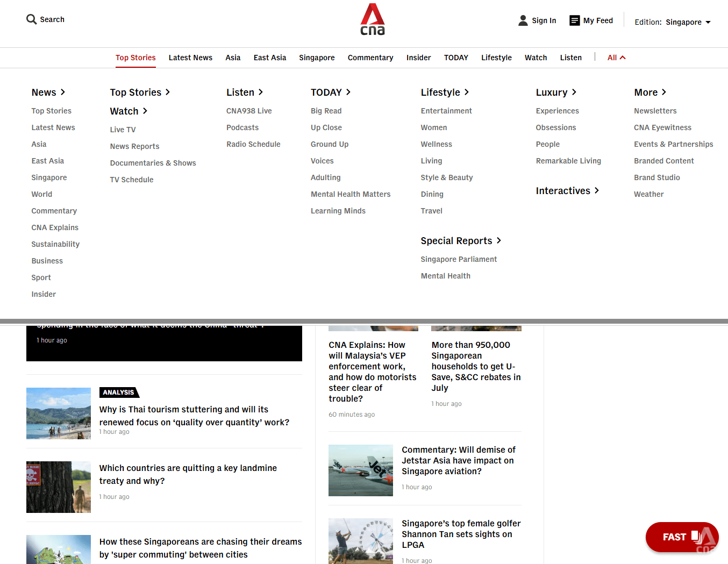The height and width of the screenshot is (564, 728).
Task: Go to East Asia in nav bar
Action: tap(270, 58)
